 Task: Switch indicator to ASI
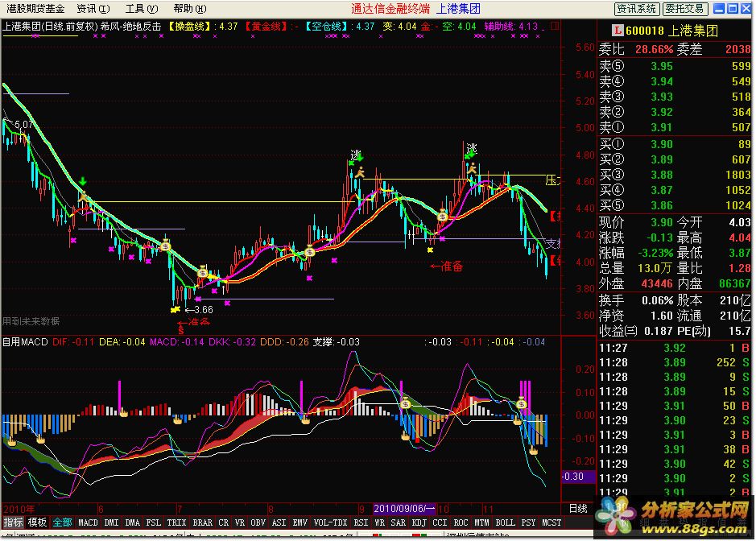tap(279, 522)
